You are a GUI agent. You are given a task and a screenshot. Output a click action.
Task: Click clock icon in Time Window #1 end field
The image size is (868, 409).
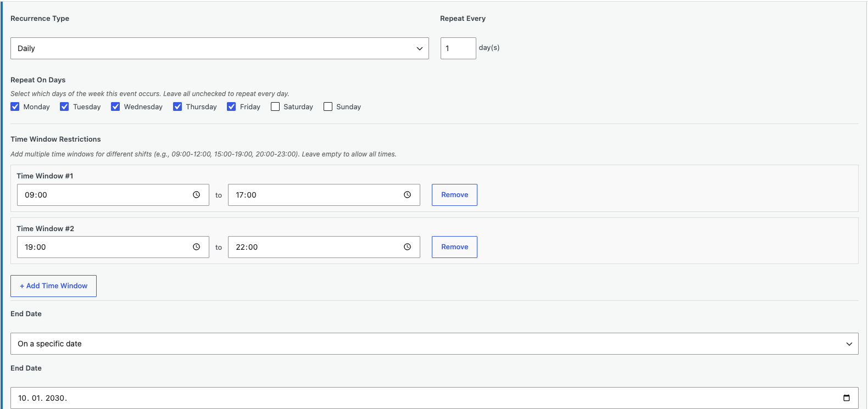(407, 195)
